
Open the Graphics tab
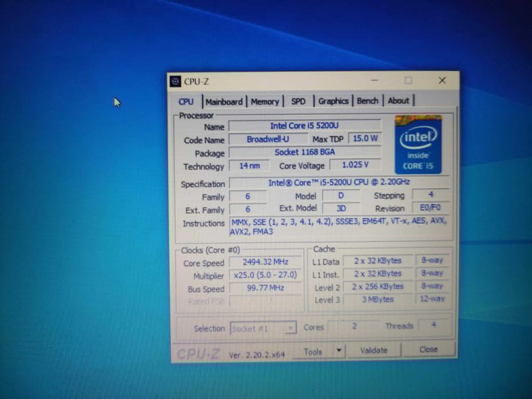(x=333, y=101)
